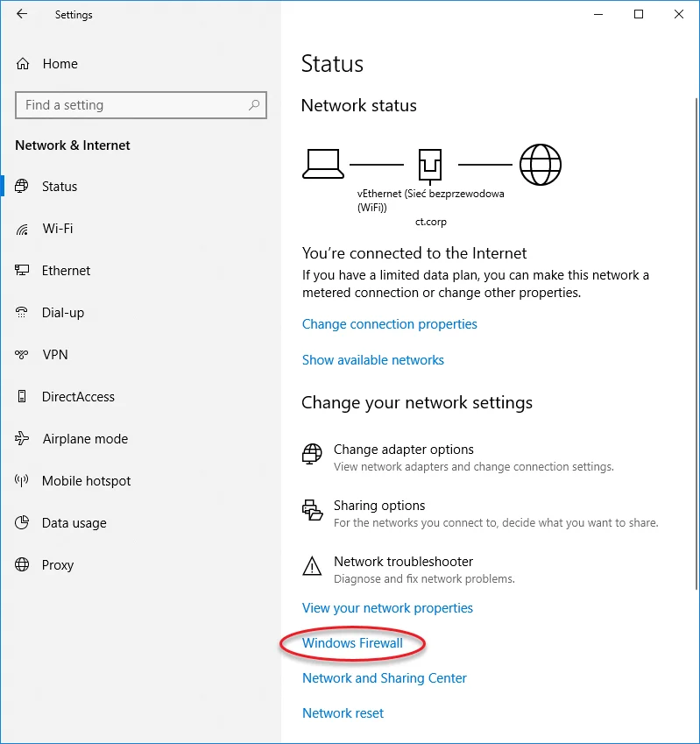Image resolution: width=700 pixels, height=744 pixels.
Task: Click the Network troubleshooter warning triangle icon
Action: (312, 567)
